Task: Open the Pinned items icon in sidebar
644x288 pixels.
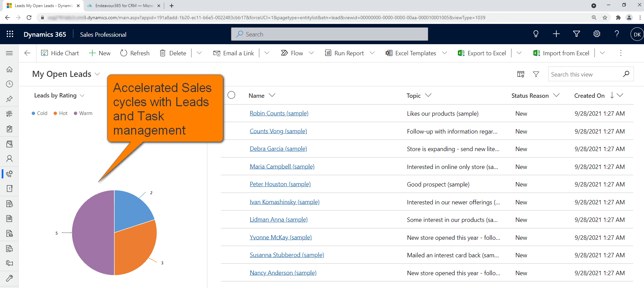Action: tap(9, 99)
